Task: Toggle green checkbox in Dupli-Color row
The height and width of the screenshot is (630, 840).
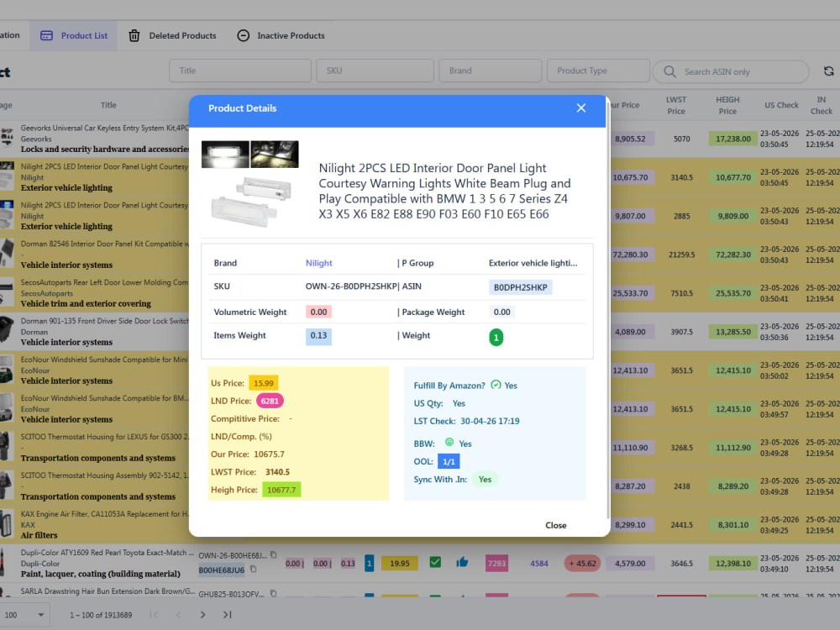Action: [435, 562]
